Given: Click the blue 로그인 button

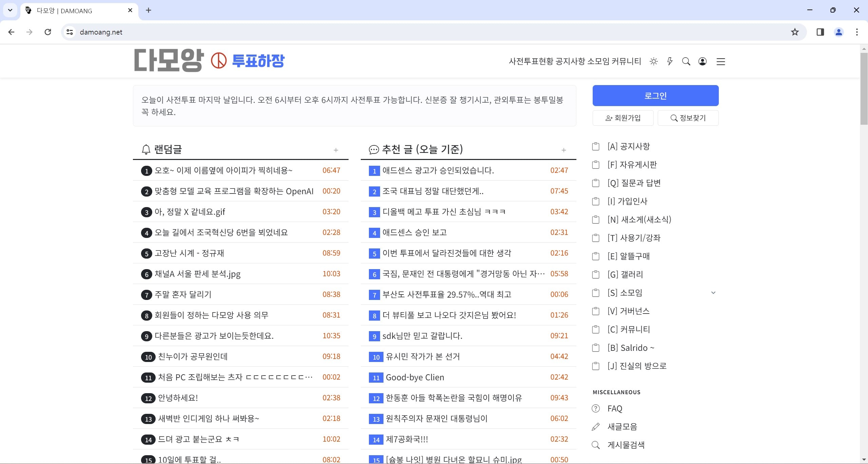Looking at the screenshot, I should click(x=655, y=96).
